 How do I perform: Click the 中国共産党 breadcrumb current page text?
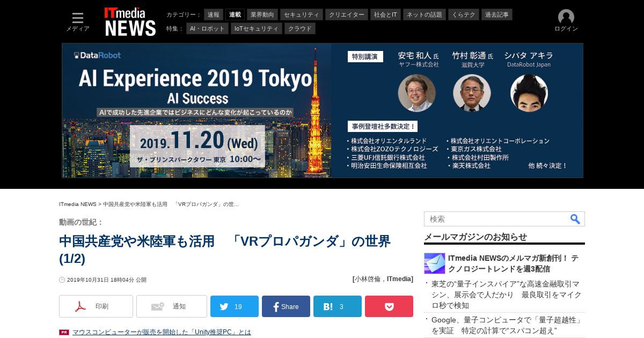[x=171, y=204]
